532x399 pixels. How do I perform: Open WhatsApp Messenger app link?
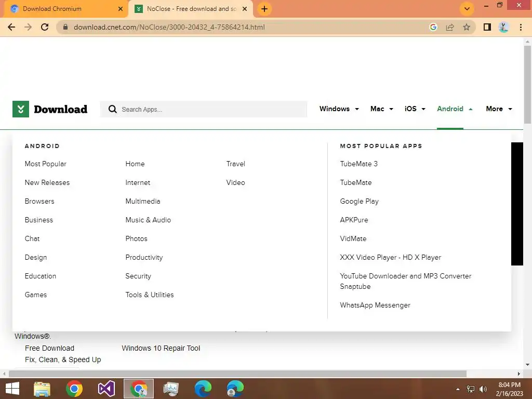click(375, 305)
